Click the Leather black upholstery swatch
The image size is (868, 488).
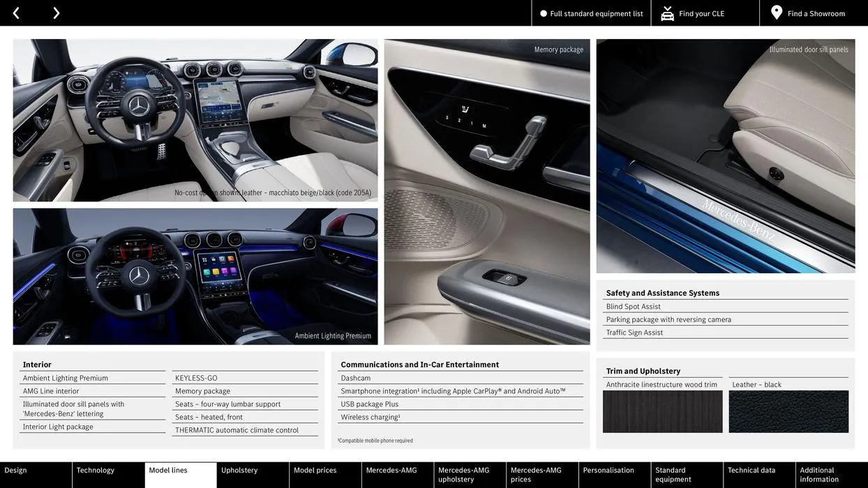pyautogui.click(x=788, y=412)
